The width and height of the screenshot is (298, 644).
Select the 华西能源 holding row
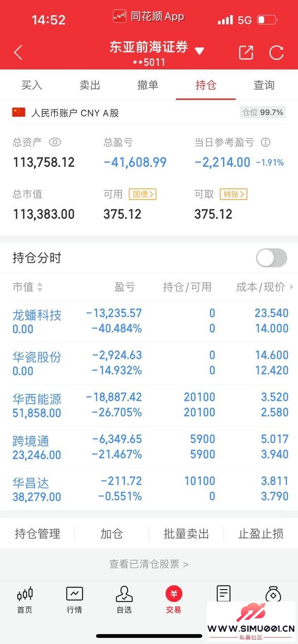[x=149, y=405]
